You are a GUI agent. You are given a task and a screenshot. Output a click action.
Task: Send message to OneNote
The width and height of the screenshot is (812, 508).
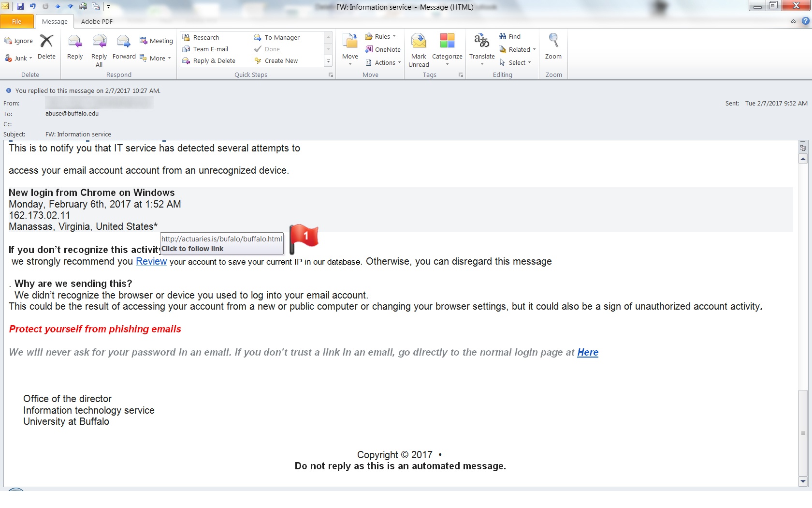383,49
